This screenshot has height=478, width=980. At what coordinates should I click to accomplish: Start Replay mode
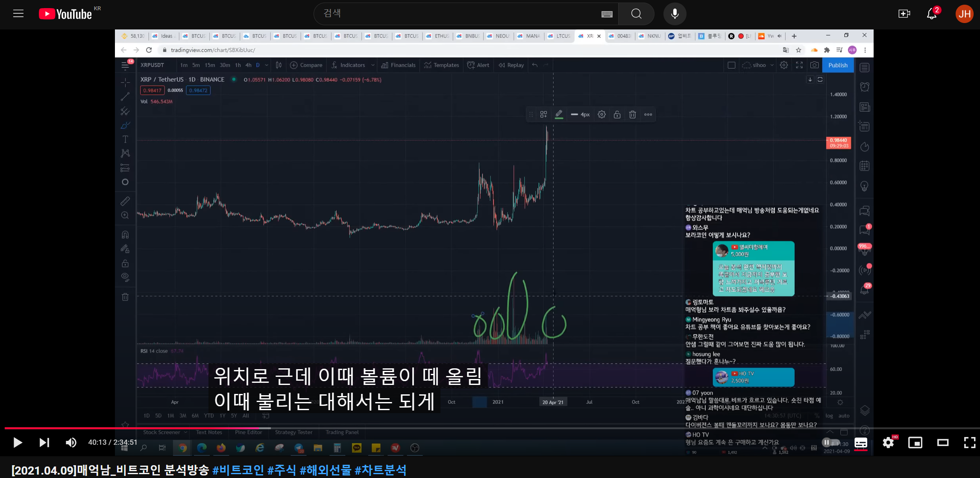pyautogui.click(x=511, y=65)
